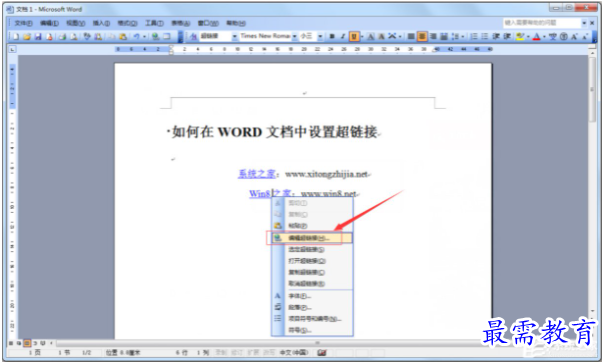
Task: Toggle Italic formatting
Action: [x=342, y=37]
